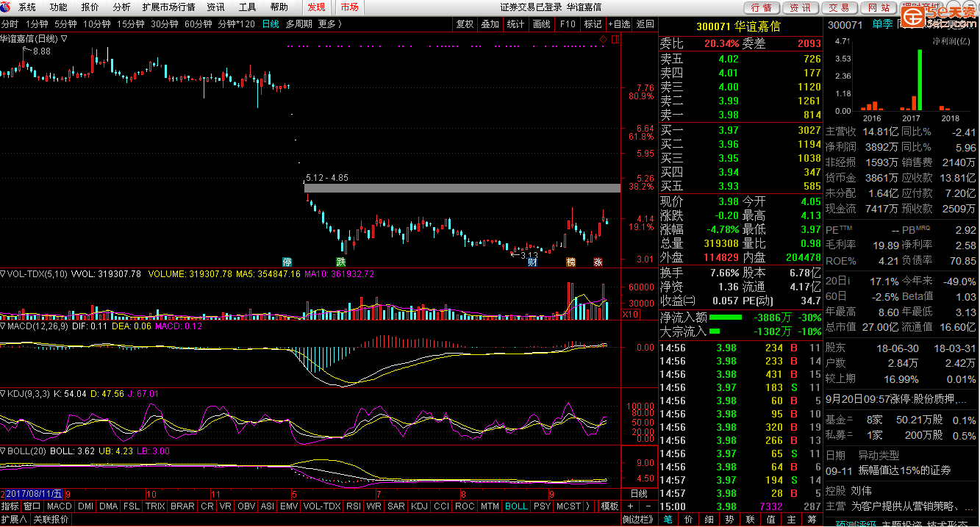Screen dimensions: 980x527
Task: Click the 大宗流入 green bar
Action: pos(714,331)
